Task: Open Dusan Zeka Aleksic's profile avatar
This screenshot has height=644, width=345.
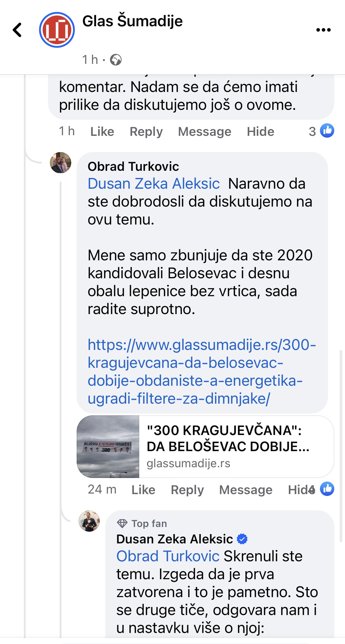Action: [89, 521]
